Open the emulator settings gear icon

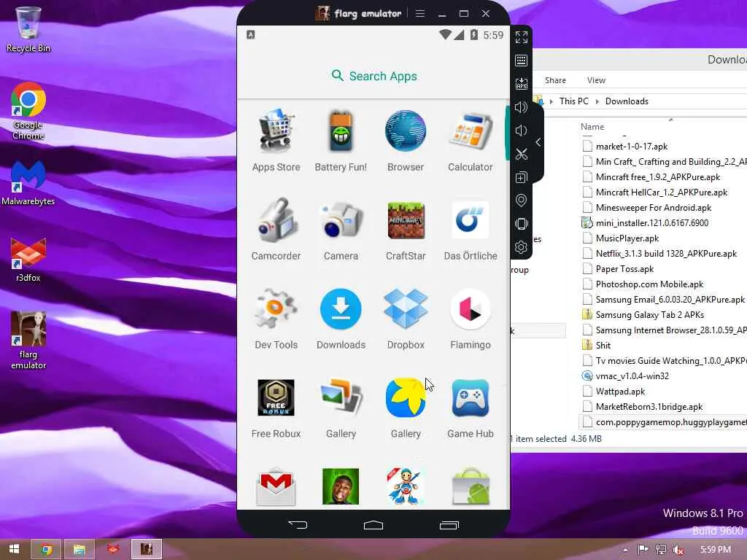pos(521,247)
